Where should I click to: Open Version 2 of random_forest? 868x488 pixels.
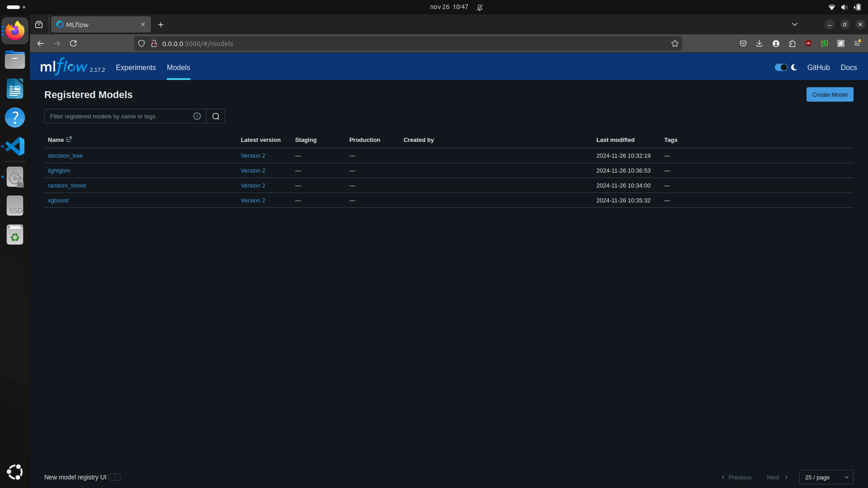(x=253, y=185)
